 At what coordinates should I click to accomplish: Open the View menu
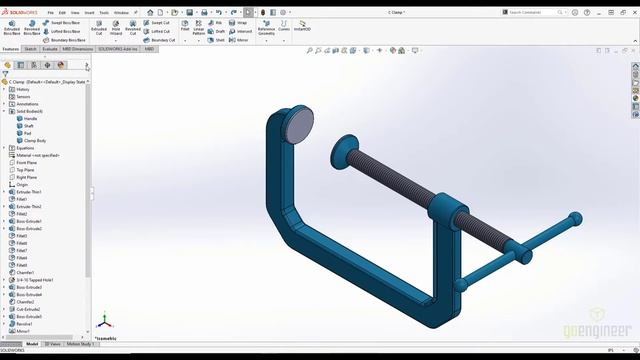75,13
